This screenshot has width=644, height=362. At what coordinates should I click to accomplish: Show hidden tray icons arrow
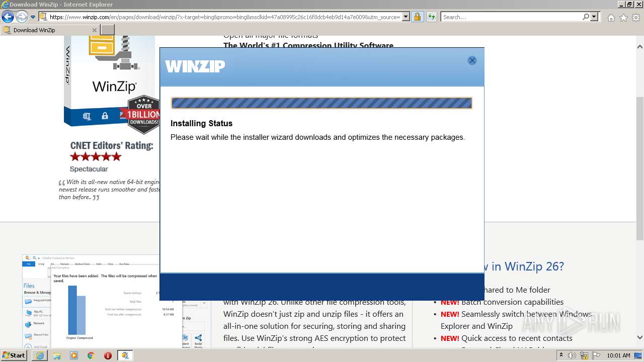(x=561, y=355)
